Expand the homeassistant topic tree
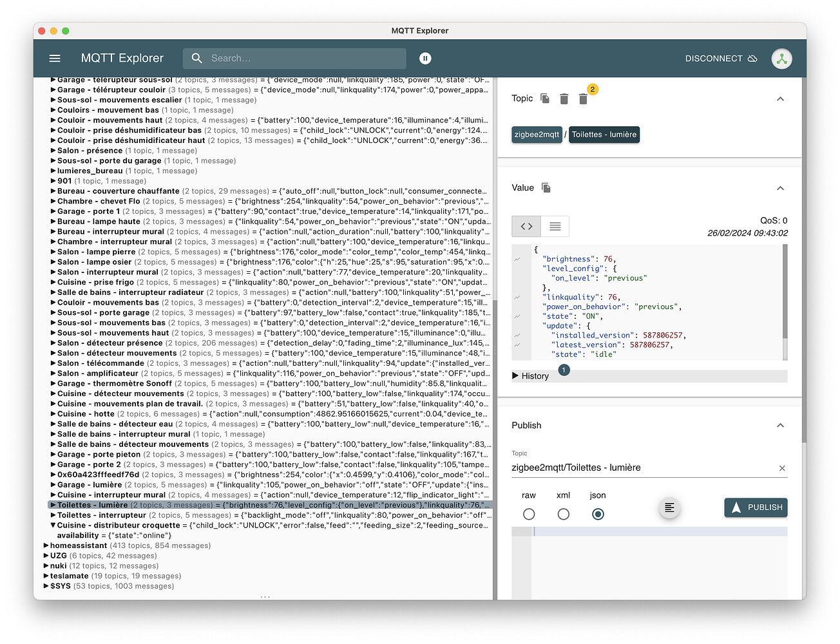The height and width of the screenshot is (644, 840). (x=46, y=545)
